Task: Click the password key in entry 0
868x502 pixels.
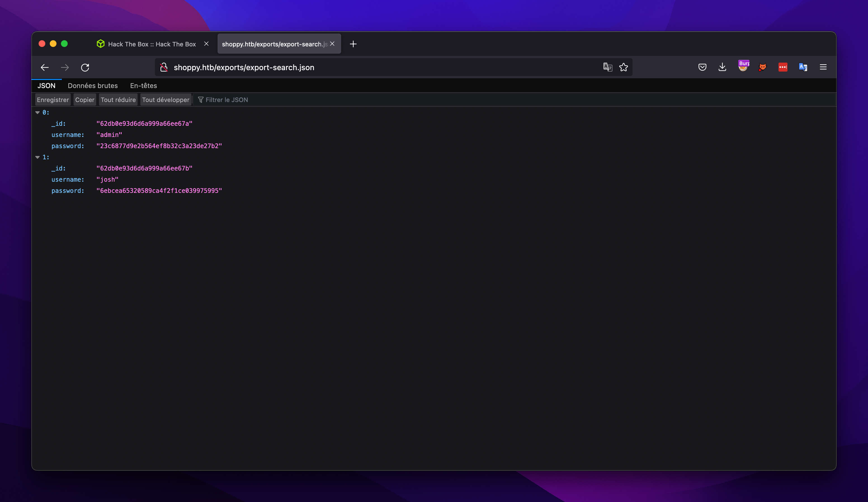Action: click(68, 146)
